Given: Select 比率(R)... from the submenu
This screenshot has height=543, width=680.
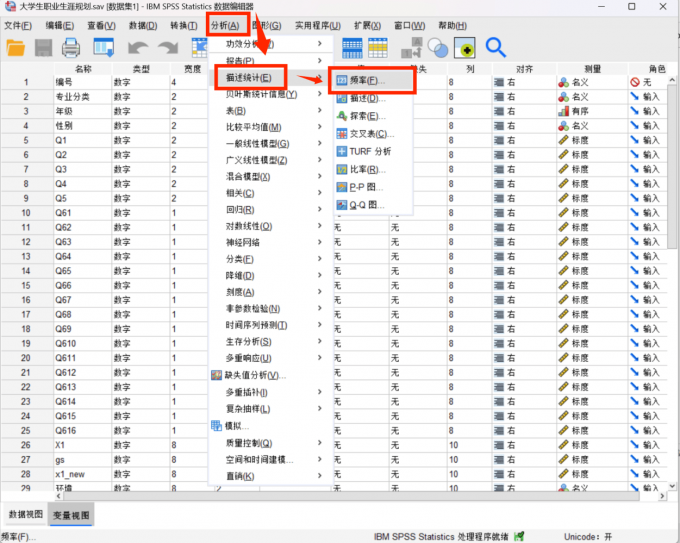Looking at the screenshot, I should [x=374, y=169].
